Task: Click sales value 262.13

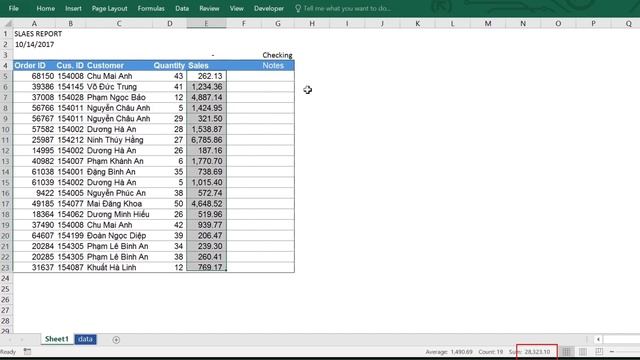Action: pos(206,76)
